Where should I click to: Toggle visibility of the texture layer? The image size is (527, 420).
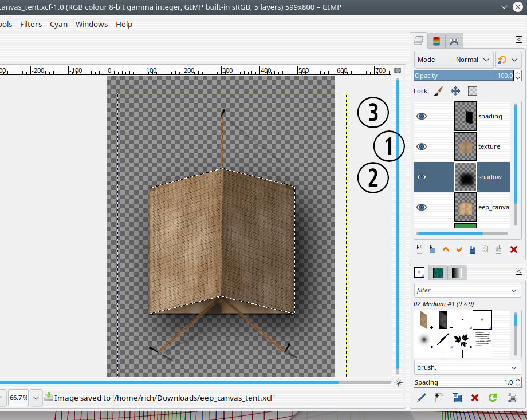422,146
